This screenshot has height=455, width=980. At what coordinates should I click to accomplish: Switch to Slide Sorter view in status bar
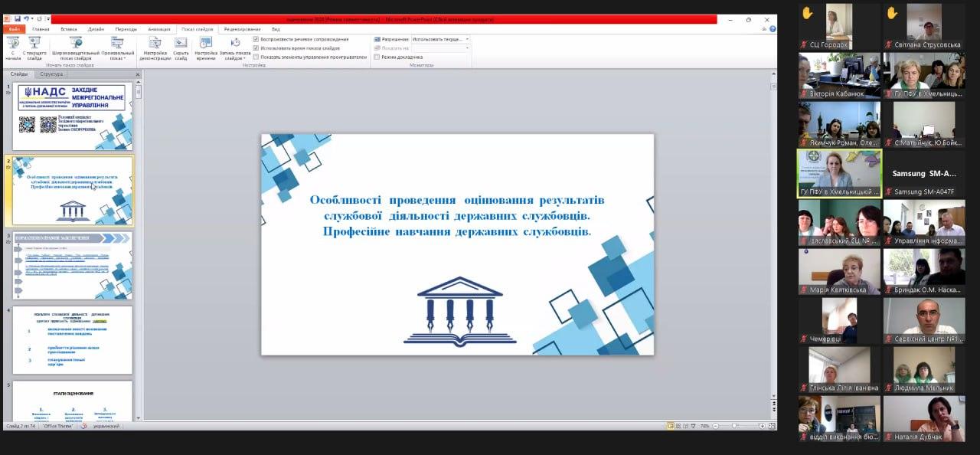click(x=678, y=425)
